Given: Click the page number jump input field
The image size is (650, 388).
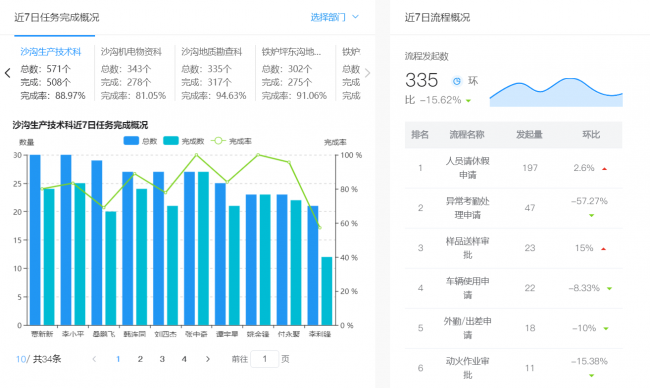Looking at the screenshot, I should tap(264, 359).
